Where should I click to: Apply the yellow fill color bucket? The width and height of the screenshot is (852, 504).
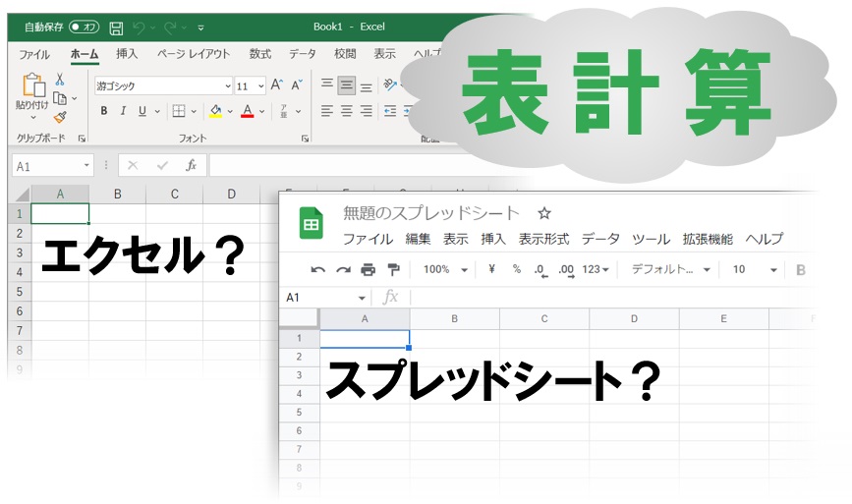(x=216, y=111)
